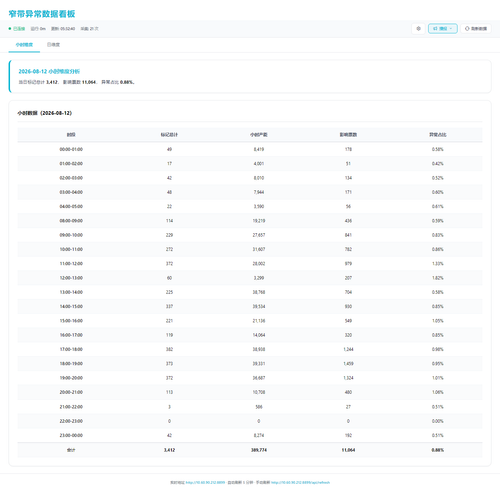Open the speaker notification dropdown in header

point(443,29)
